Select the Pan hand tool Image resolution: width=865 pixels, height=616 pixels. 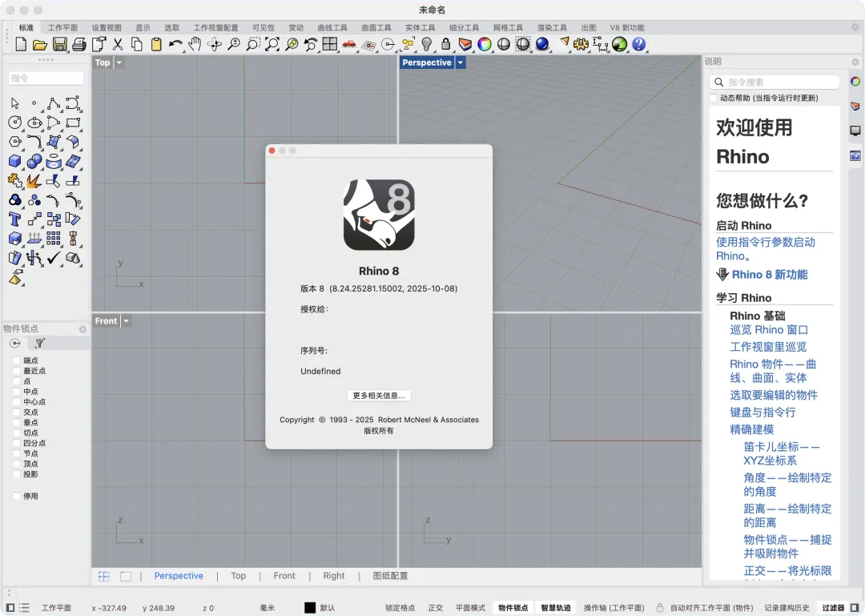pos(195,44)
